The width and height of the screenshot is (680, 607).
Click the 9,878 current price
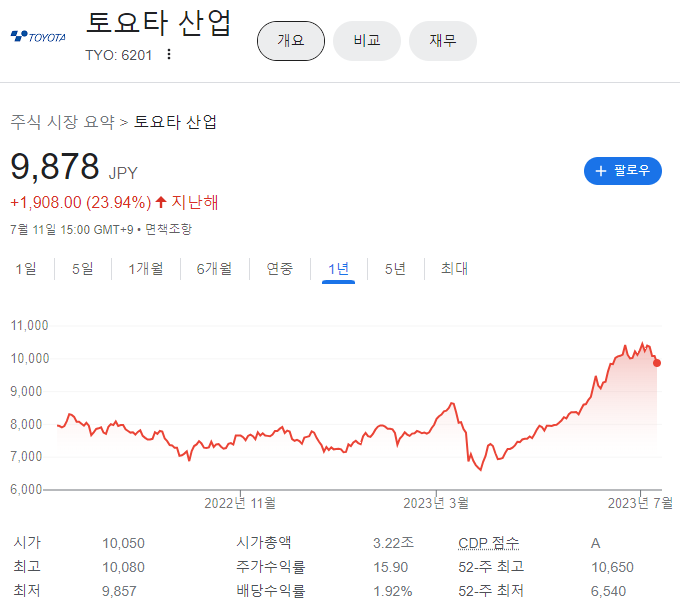pos(55,166)
